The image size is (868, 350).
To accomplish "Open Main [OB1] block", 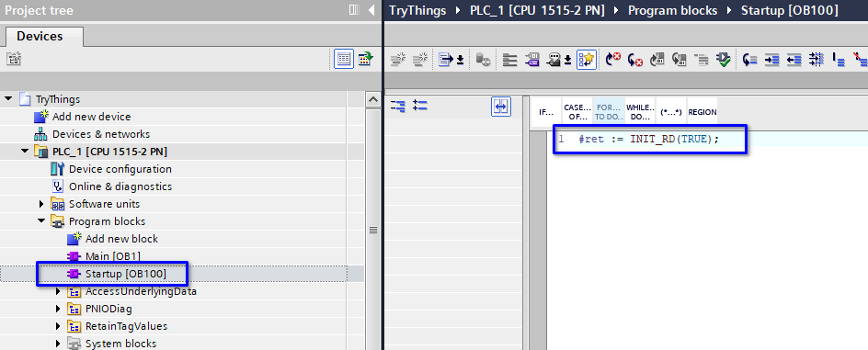I will (x=112, y=256).
